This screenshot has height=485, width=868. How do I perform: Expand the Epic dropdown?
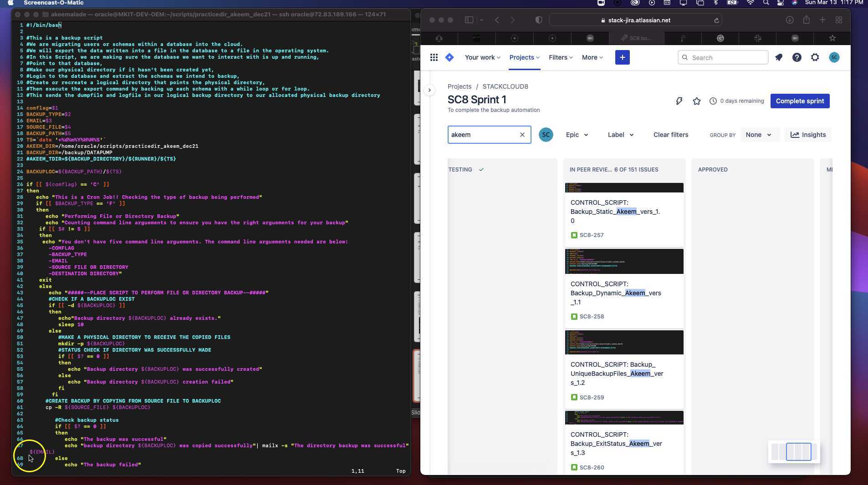(x=576, y=135)
